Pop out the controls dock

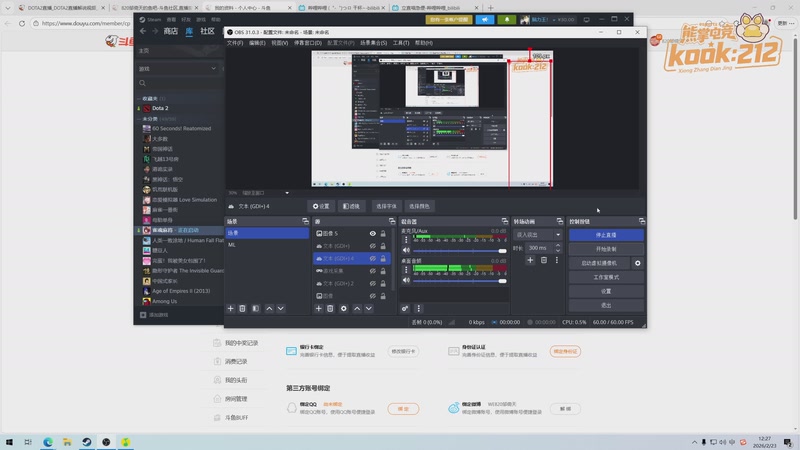click(641, 221)
